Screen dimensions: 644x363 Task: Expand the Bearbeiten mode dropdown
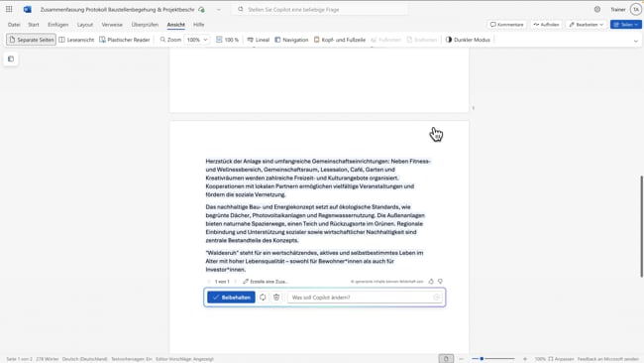[x=587, y=25]
